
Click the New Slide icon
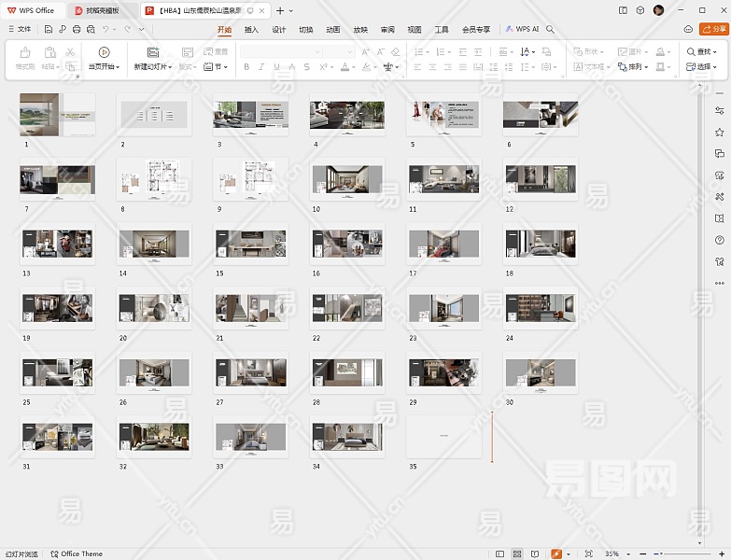click(153, 52)
